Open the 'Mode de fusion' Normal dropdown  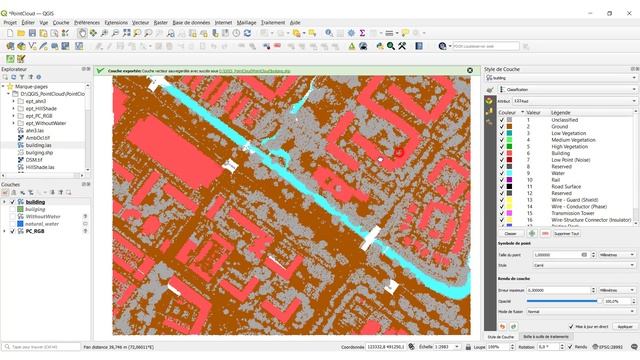click(x=580, y=311)
